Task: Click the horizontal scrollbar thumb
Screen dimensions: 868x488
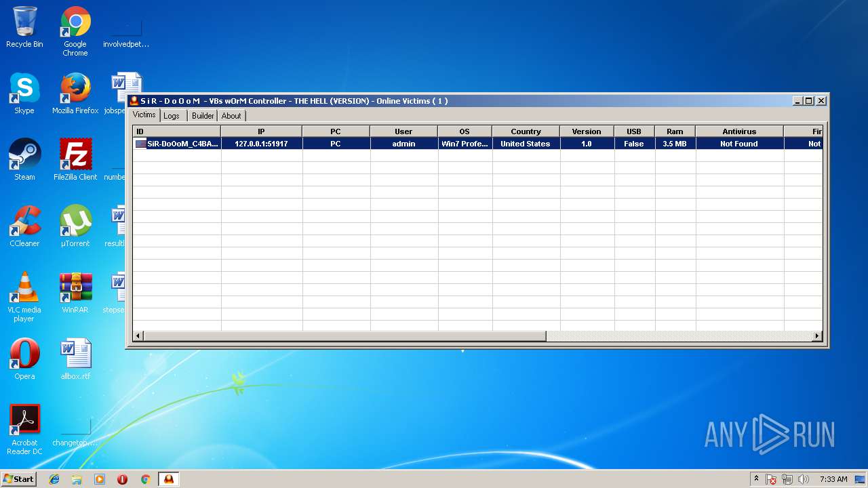Action: (x=344, y=335)
